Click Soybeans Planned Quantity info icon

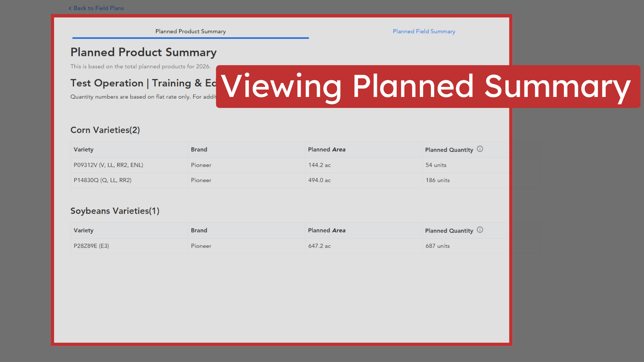click(480, 230)
